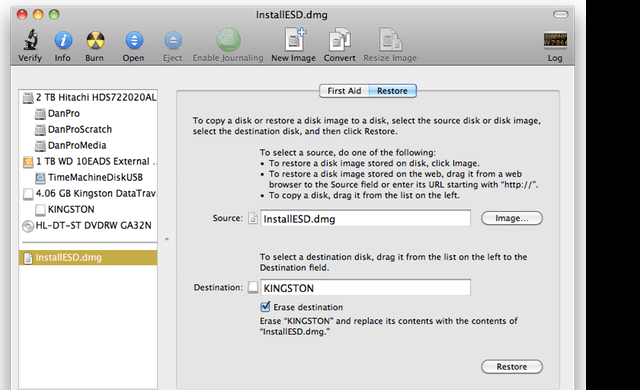Click the Image... button

click(x=512, y=218)
